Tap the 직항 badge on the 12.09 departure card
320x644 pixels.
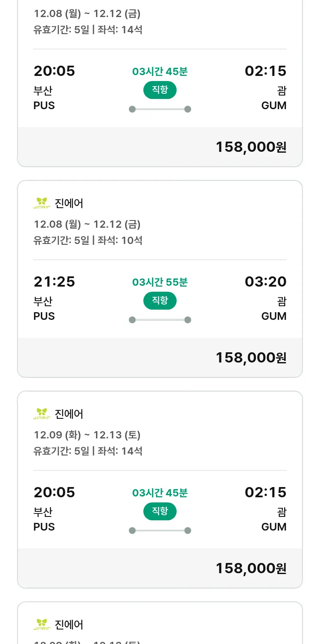[x=160, y=511]
